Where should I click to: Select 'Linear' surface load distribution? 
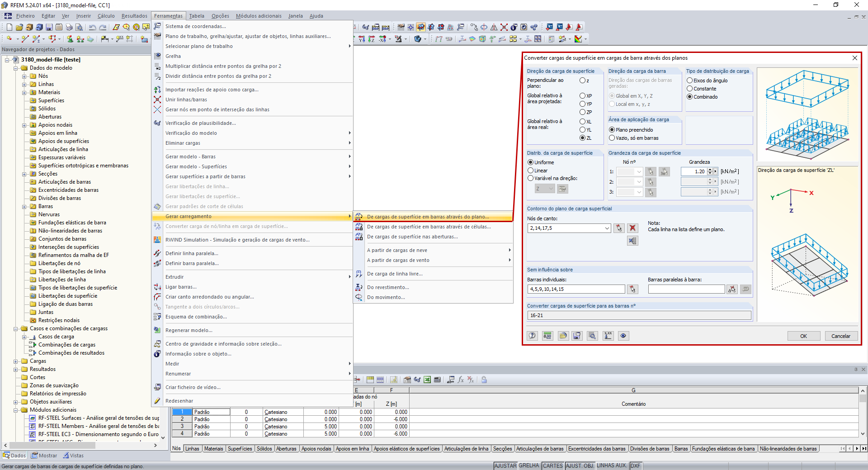tap(531, 171)
